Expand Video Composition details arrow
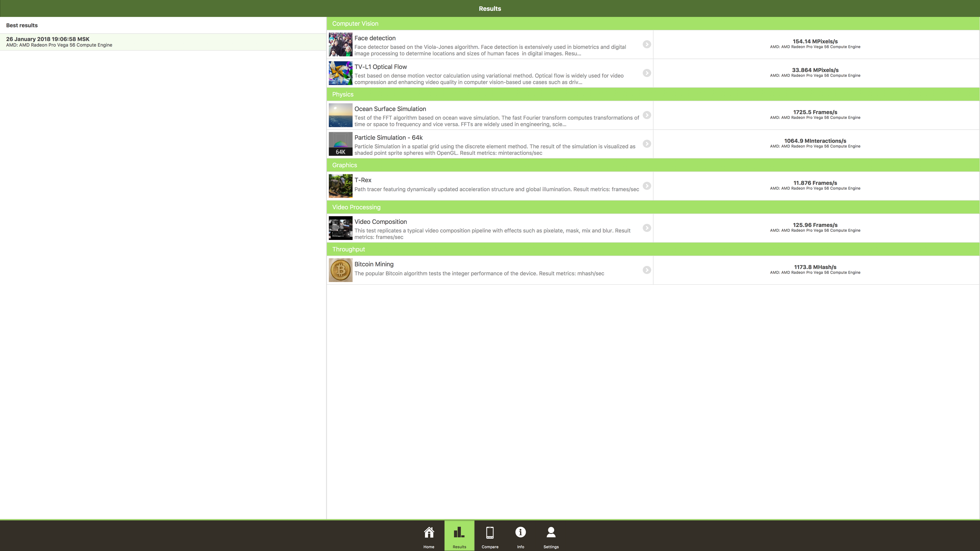The height and width of the screenshot is (551, 980). point(647,228)
